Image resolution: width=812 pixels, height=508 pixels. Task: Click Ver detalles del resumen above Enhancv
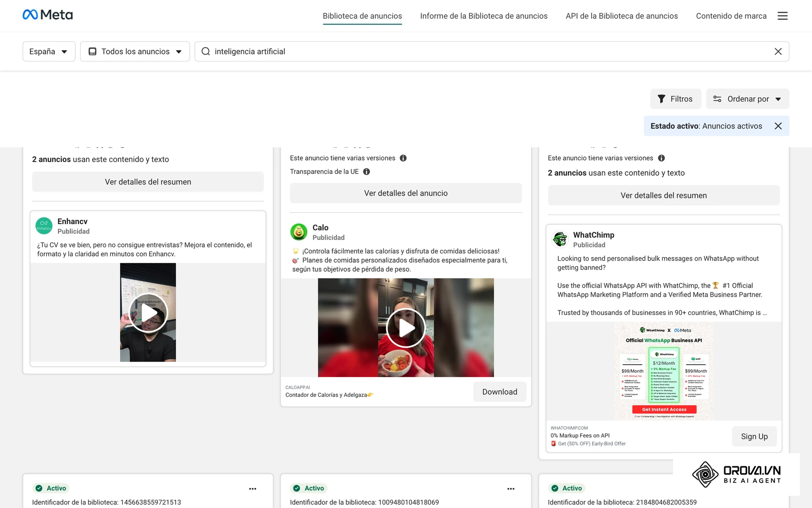point(148,182)
